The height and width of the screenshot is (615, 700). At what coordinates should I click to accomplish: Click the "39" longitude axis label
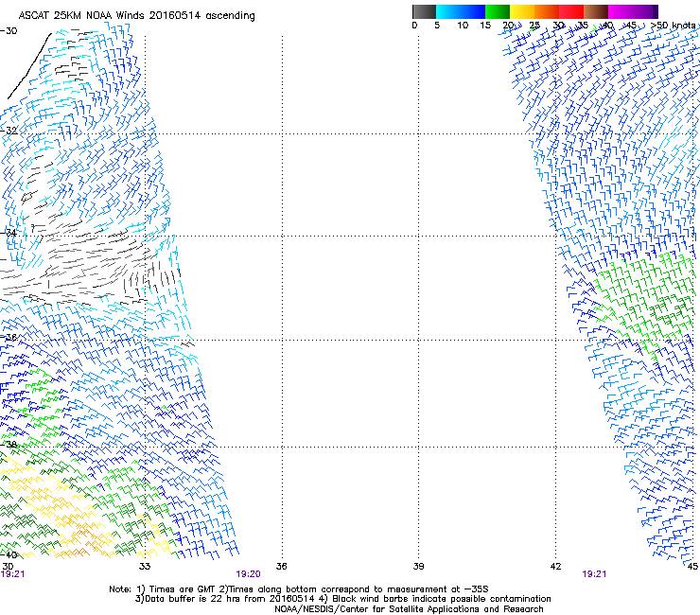[418, 567]
